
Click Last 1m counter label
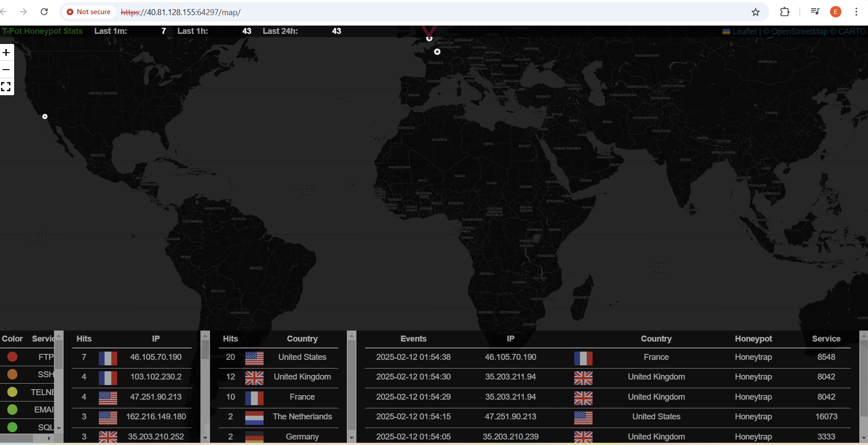(110, 31)
